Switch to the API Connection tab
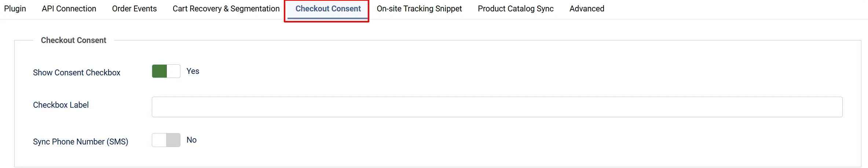 (x=69, y=8)
